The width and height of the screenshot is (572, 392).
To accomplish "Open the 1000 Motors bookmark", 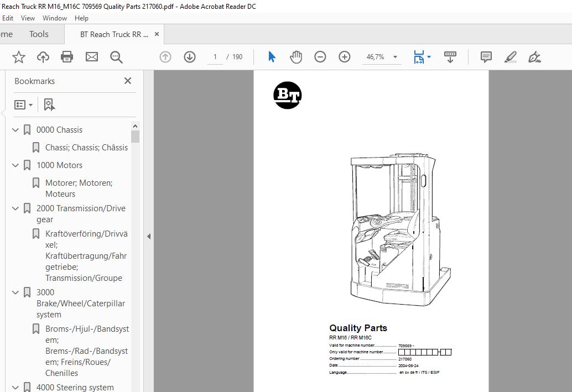I will [59, 165].
